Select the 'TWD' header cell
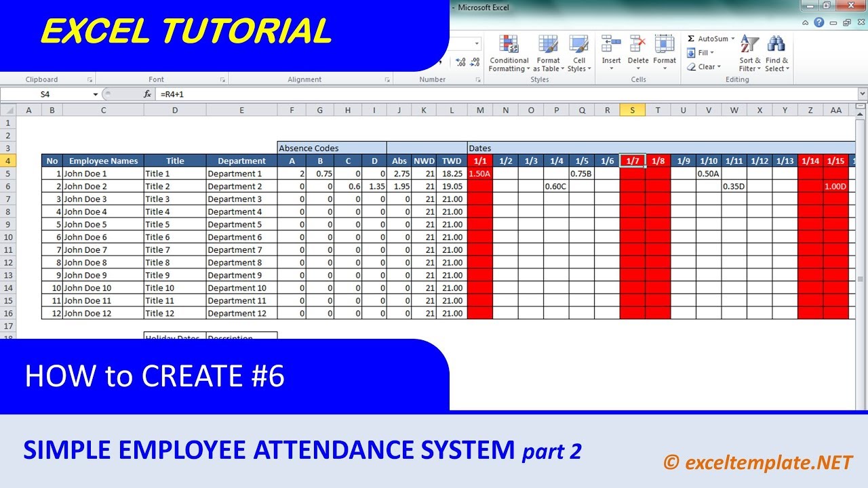Image resolution: width=868 pixels, height=488 pixels. (x=452, y=161)
